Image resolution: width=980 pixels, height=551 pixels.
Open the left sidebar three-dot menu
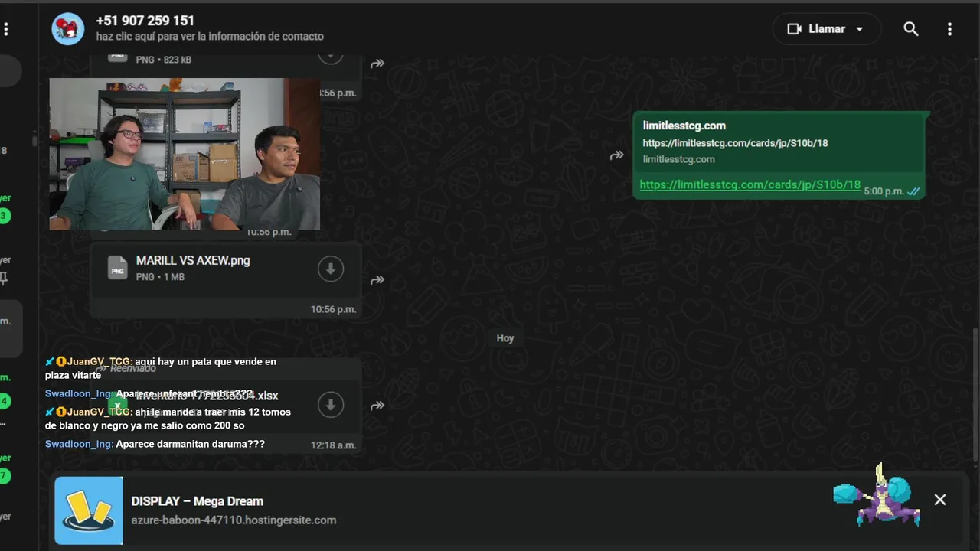(6, 29)
